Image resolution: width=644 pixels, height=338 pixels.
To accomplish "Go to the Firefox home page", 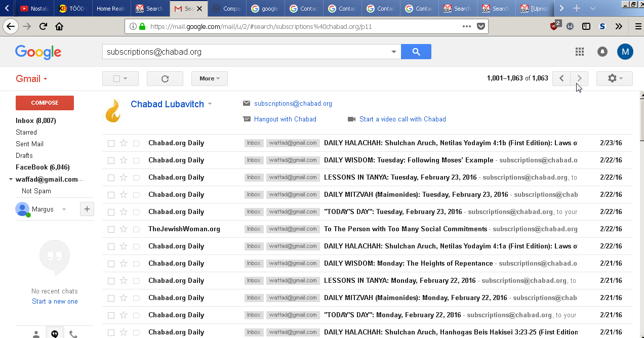I will (x=59, y=26).
